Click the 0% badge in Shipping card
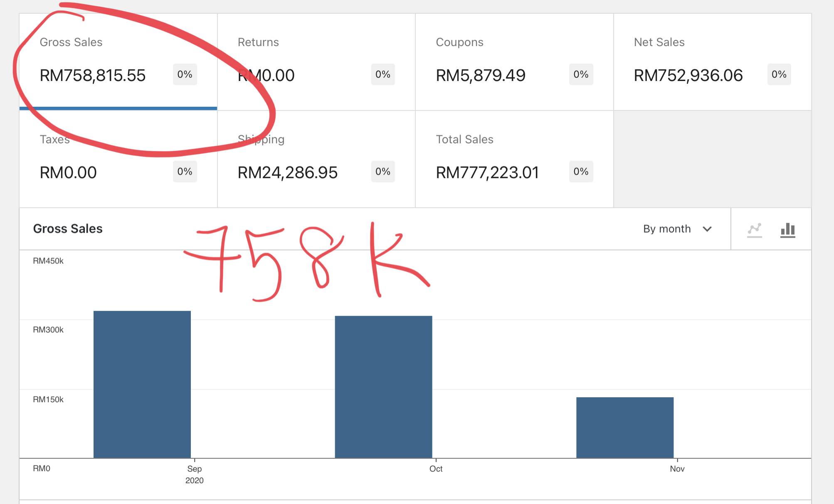Image resolution: width=834 pixels, height=504 pixels. (x=383, y=172)
